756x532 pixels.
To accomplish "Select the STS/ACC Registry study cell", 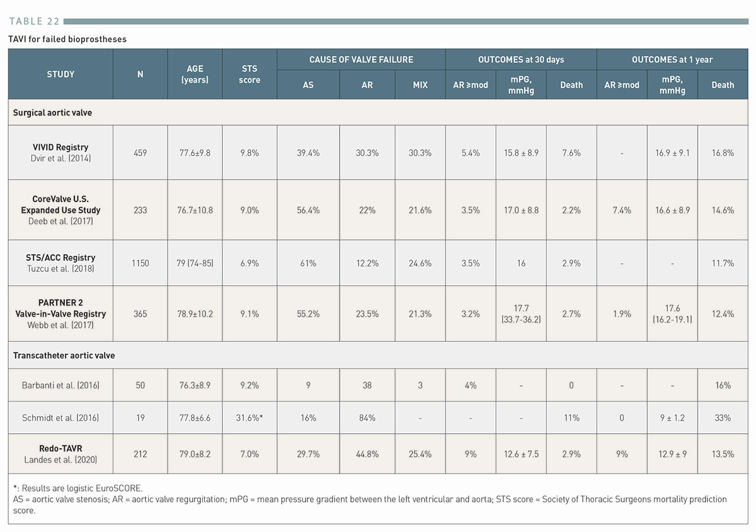I will click(x=60, y=263).
